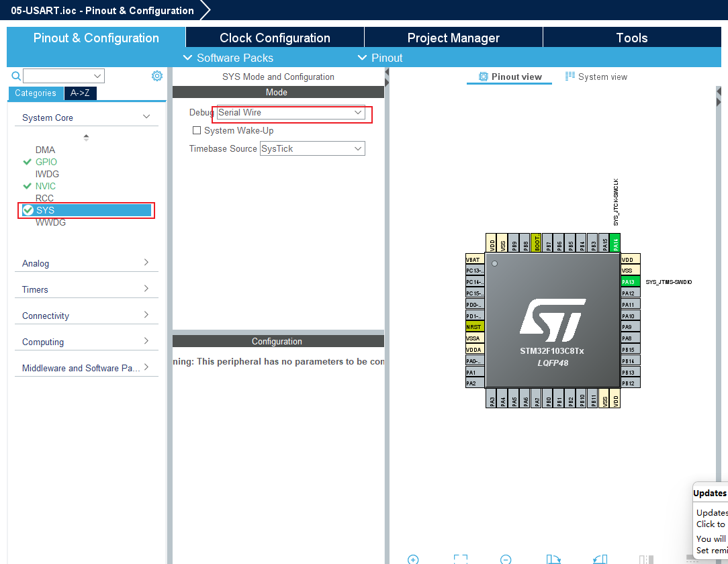Select pin PA2 on the chip
728x564 pixels.
click(475, 383)
